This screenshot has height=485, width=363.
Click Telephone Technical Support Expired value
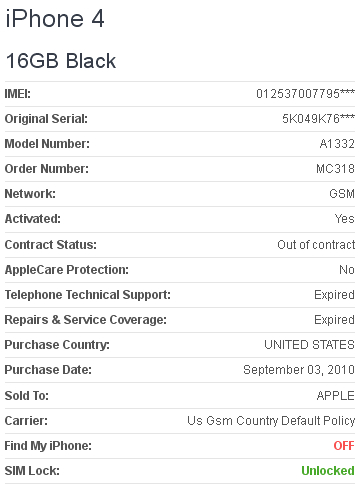point(334,295)
